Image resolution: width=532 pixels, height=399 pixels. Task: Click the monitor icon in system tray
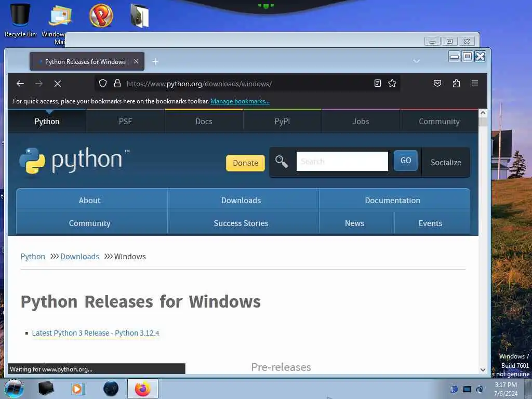coord(467,389)
